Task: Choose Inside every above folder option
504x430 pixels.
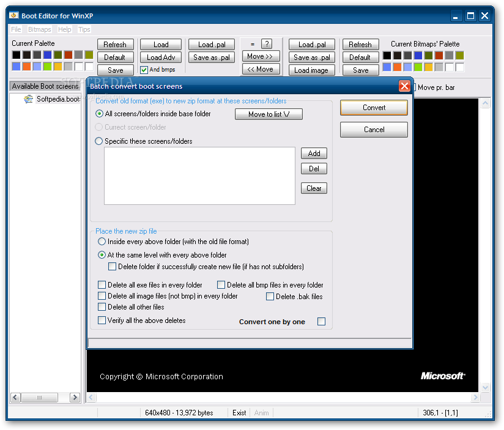Action: [x=102, y=242]
